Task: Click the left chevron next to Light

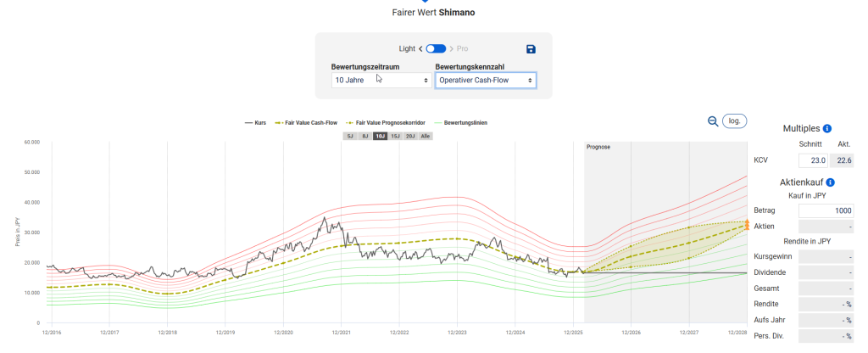Action: (420, 49)
